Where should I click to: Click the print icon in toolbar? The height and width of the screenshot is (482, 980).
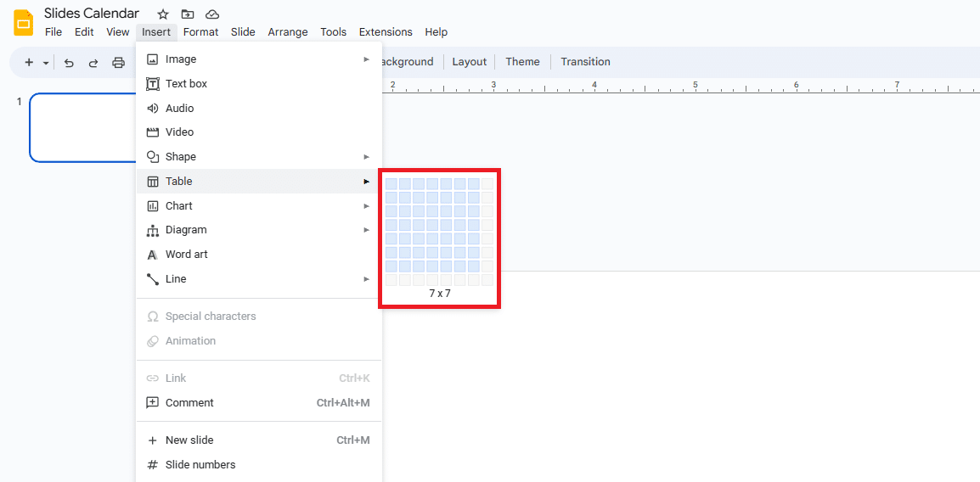[119, 63]
